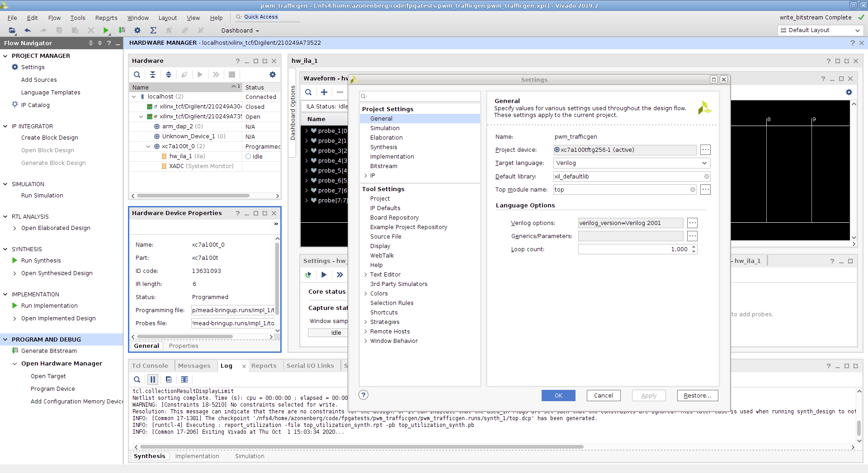Click Run trigger arrow in Hardware panel
The height and width of the screenshot is (473, 868).
coord(200,75)
